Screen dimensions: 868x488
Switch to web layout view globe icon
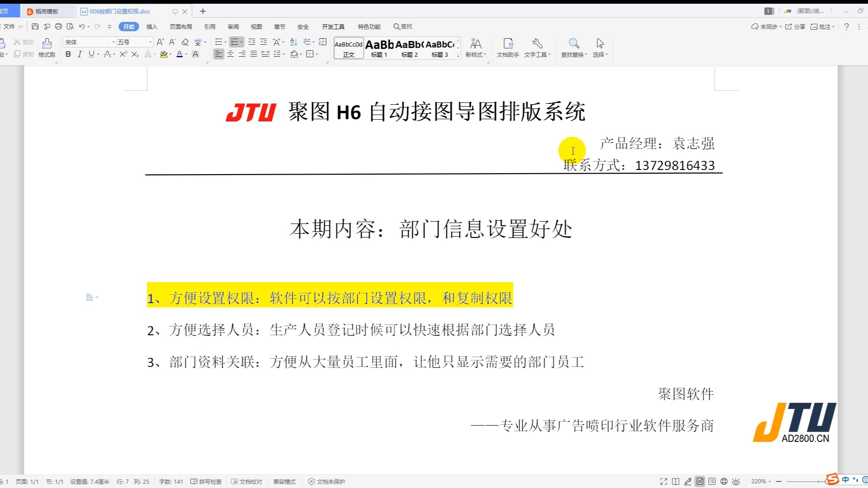click(724, 481)
